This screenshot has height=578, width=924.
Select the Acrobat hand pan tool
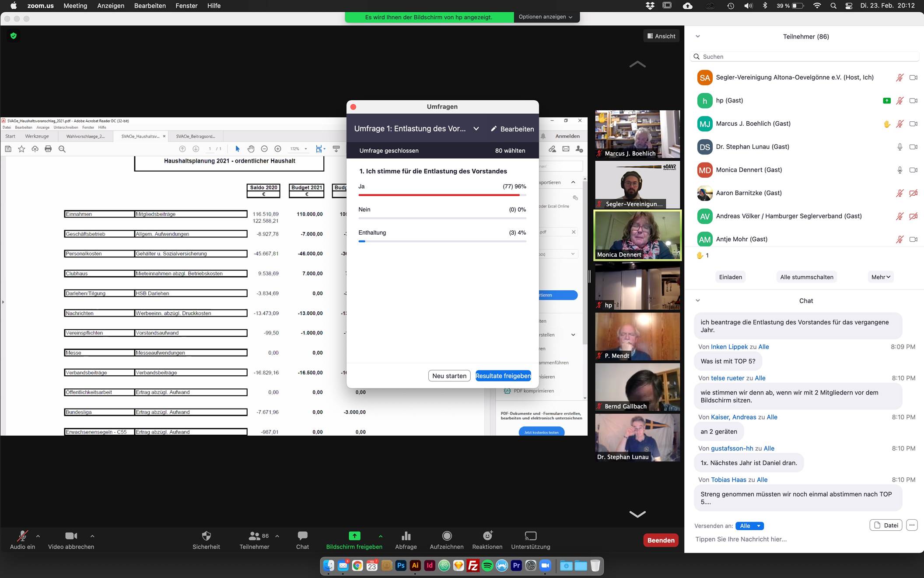coord(251,149)
